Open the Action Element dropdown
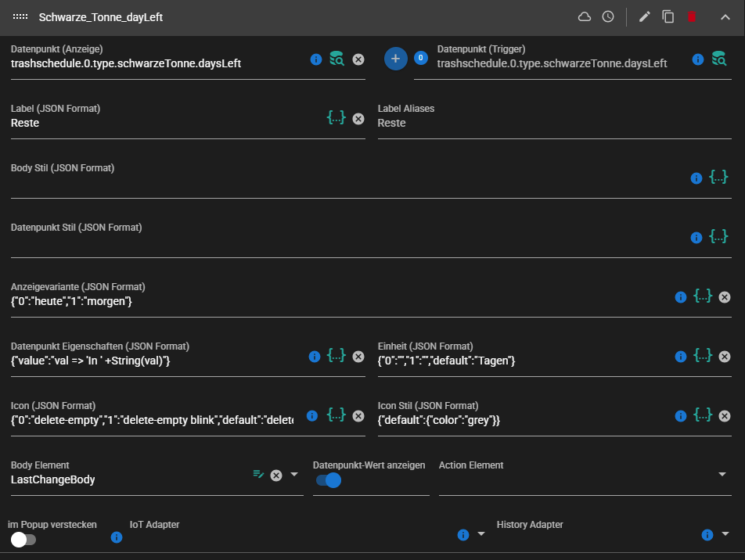This screenshot has height=560, width=745. pyautogui.click(x=722, y=475)
